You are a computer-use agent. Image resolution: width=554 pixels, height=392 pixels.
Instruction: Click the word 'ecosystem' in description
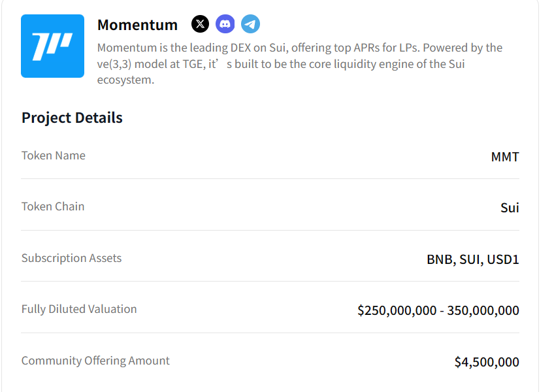tap(125, 80)
